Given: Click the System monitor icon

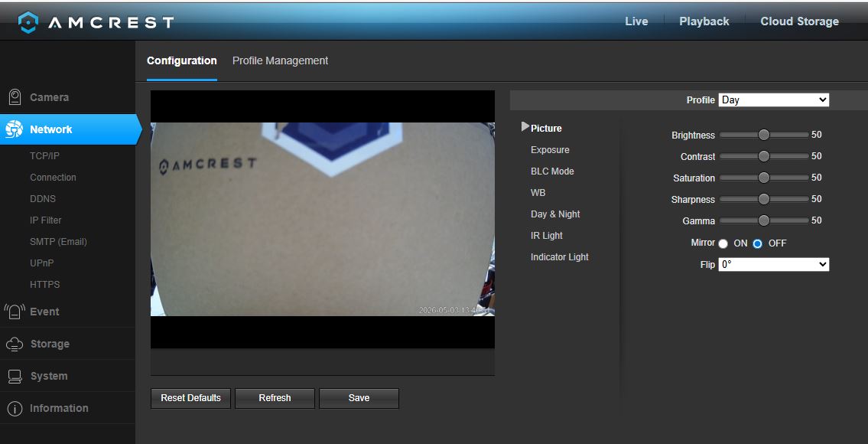Looking at the screenshot, I should (15, 377).
